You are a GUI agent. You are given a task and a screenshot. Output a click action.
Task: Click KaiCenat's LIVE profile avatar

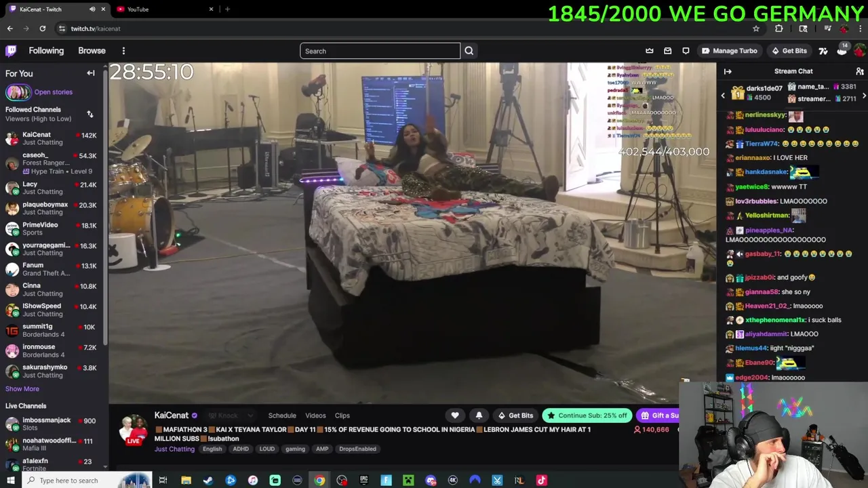(x=134, y=430)
